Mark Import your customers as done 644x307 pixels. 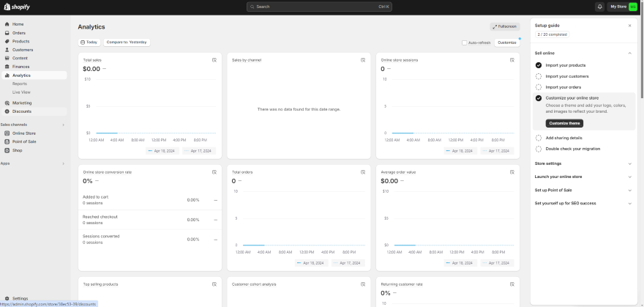pos(539,76)
